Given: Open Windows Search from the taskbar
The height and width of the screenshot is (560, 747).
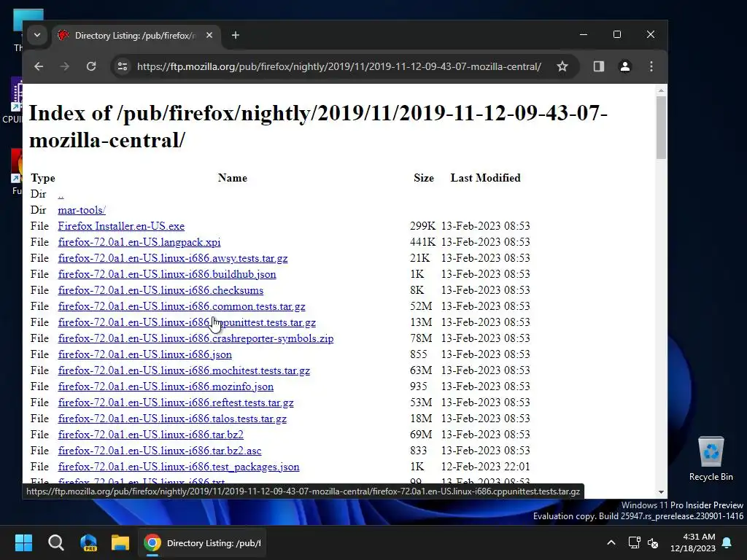Looking at the screenshot, I should 55,542.
